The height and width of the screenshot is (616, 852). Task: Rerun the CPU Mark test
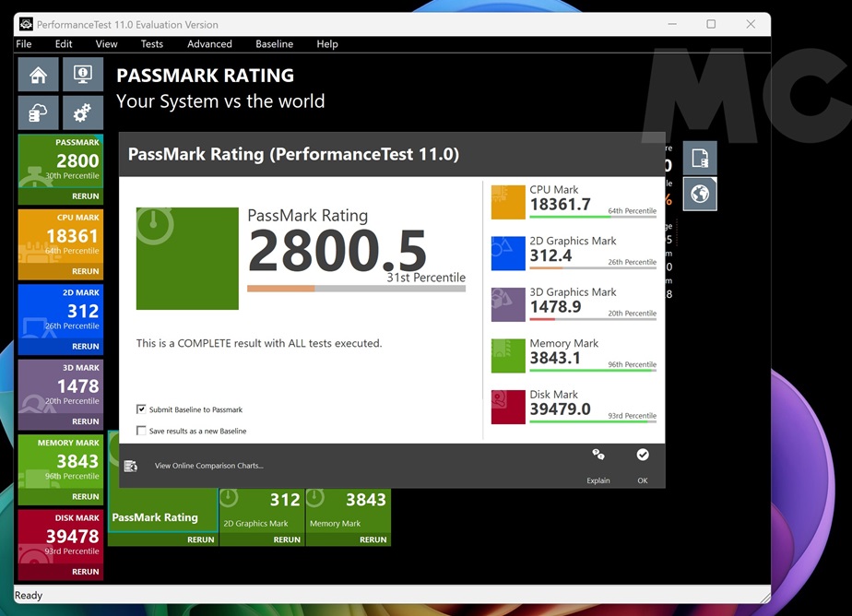[x=86, y=271]
